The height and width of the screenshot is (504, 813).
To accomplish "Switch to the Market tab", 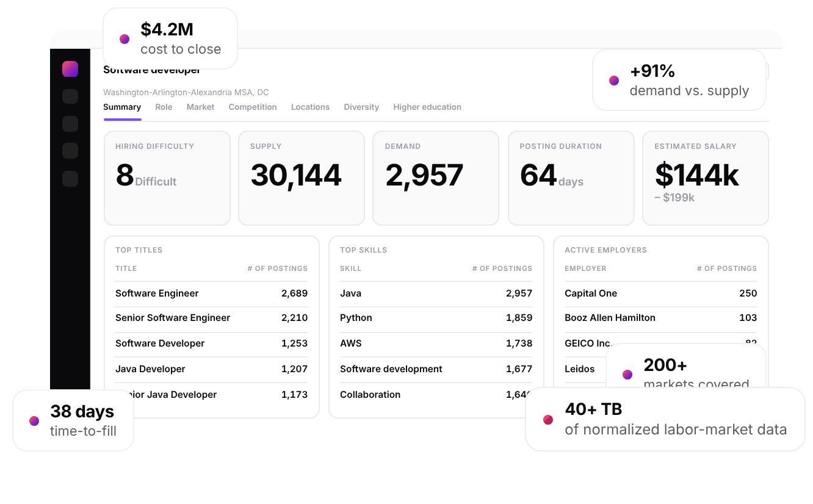I will 200,107.
